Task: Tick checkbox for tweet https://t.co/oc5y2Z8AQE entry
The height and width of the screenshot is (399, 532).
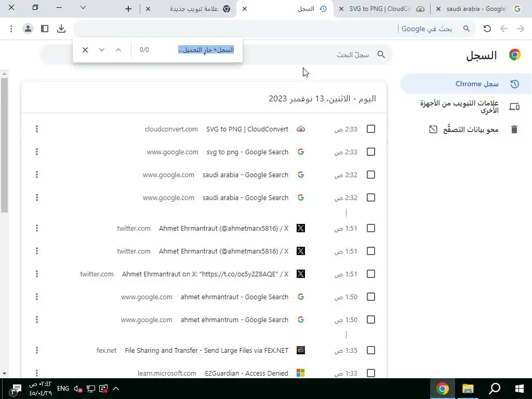Action: 371,274
